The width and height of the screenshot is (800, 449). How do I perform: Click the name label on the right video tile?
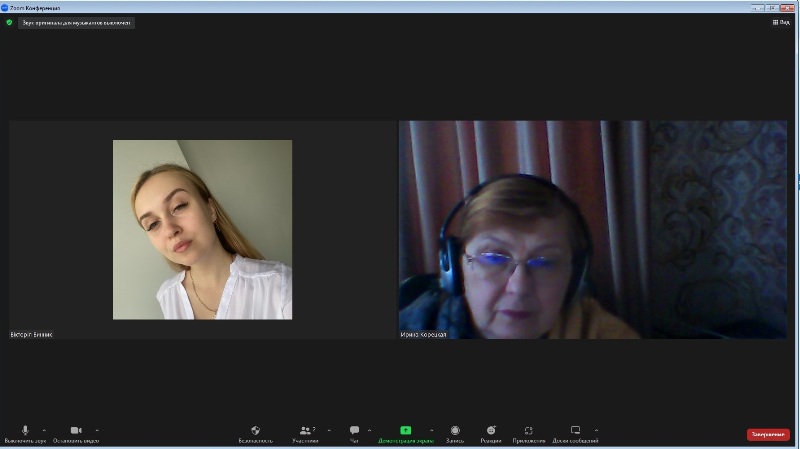tap(423, 335)
